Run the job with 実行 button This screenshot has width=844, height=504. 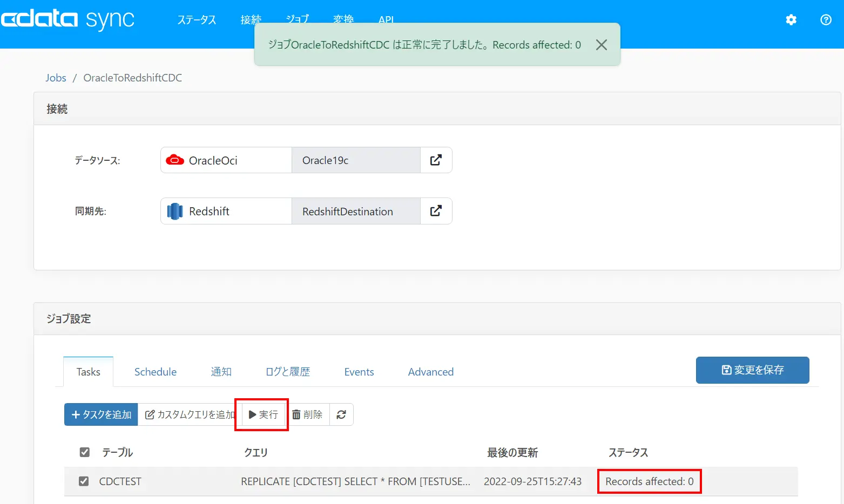(263, 414)
